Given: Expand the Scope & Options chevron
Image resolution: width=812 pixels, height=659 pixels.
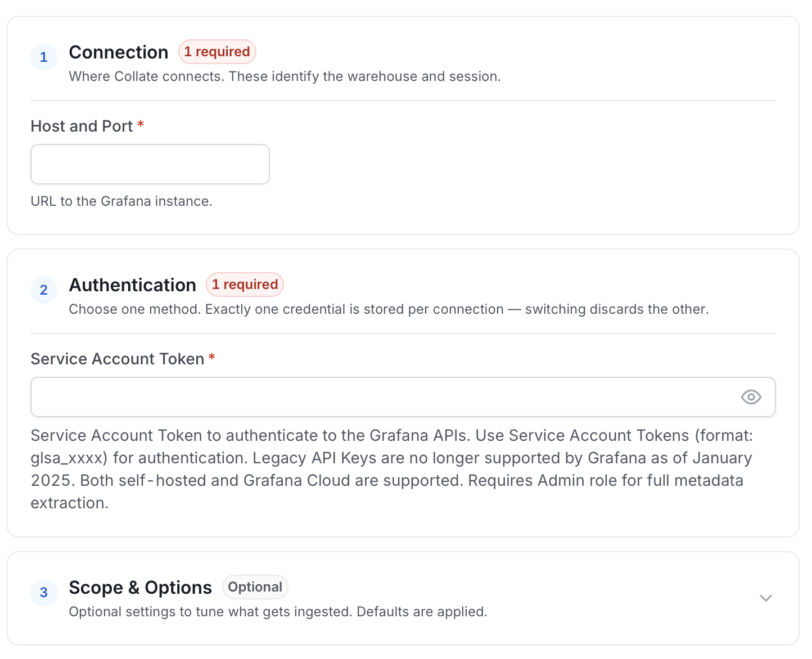Looking at the screenshot, I should (765, 598).
